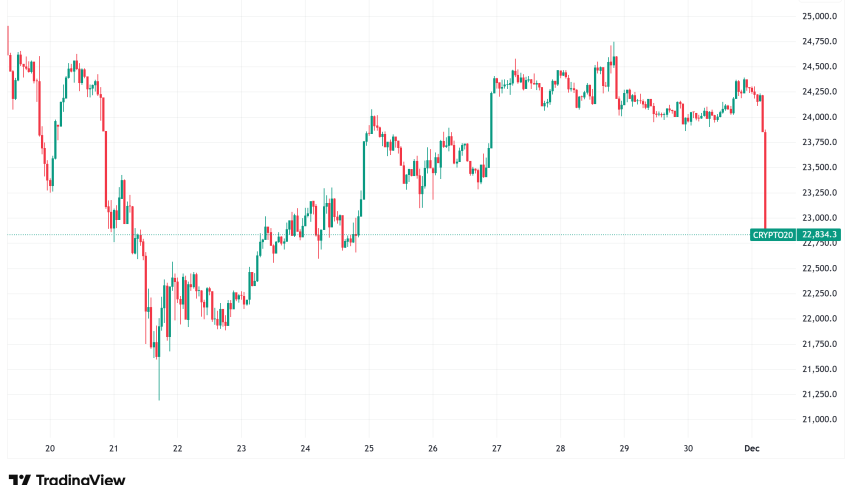The width and height of the screenshot is (852, 485).
Task: Click the 25,000.0 price scale label
Action: [819, 16]
